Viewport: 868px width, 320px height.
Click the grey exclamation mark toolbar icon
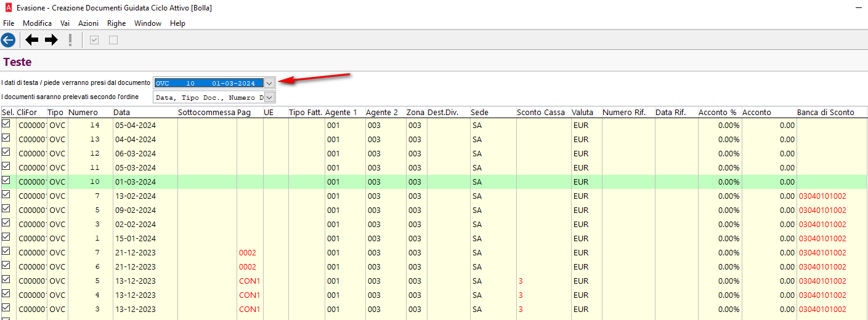point(70,40)
